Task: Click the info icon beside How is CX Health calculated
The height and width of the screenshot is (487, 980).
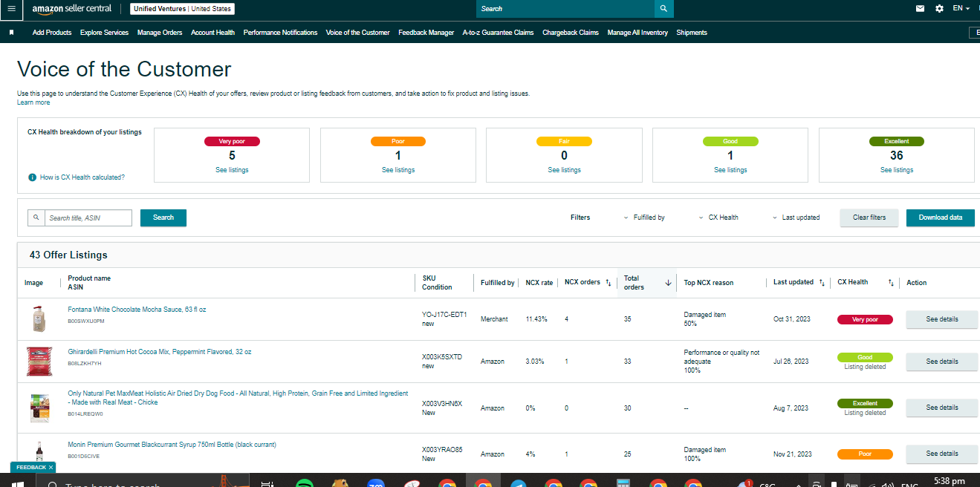Action: pyautogui.click(x=32, y=177)
